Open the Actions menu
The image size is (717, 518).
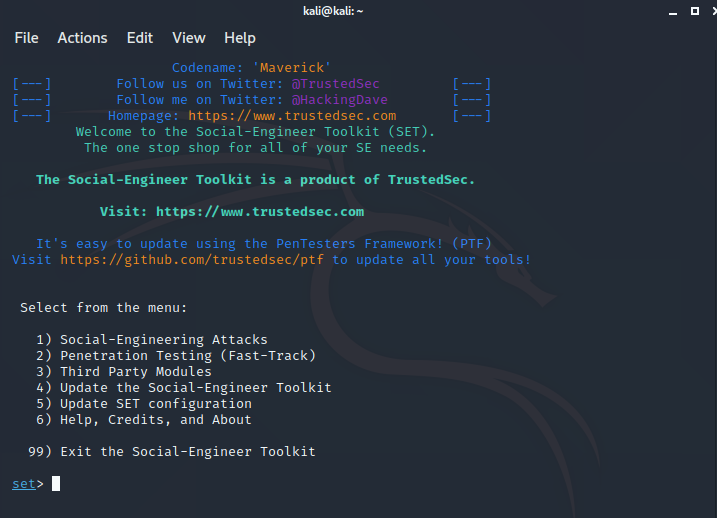point(82,38)
